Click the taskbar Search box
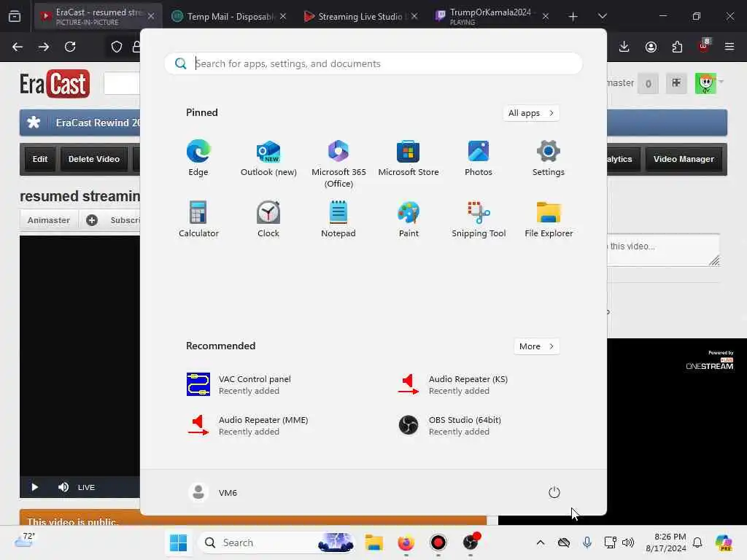The height and width of the screenshot is (560, 747). click(x=277, y=542)
